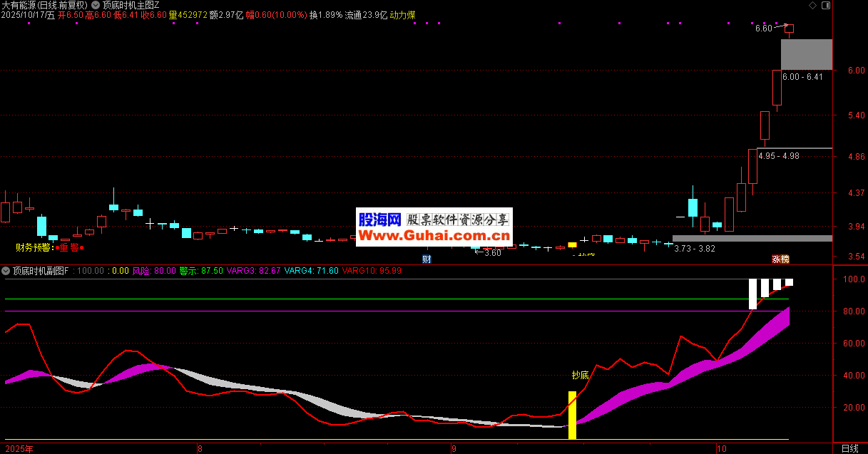Viewport: 868px width, 454px height.
Task: Select the 日线 period tab at bottom right
Action: pos(849,448)
